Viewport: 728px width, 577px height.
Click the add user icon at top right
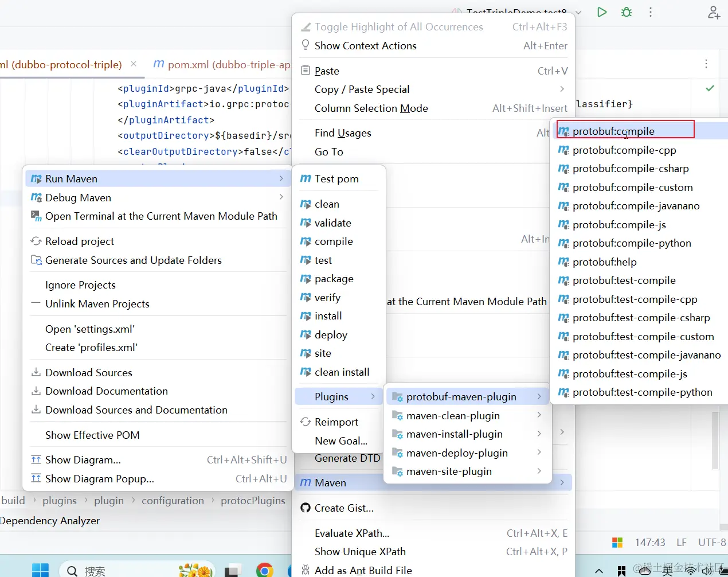click(x=714, y=12)
